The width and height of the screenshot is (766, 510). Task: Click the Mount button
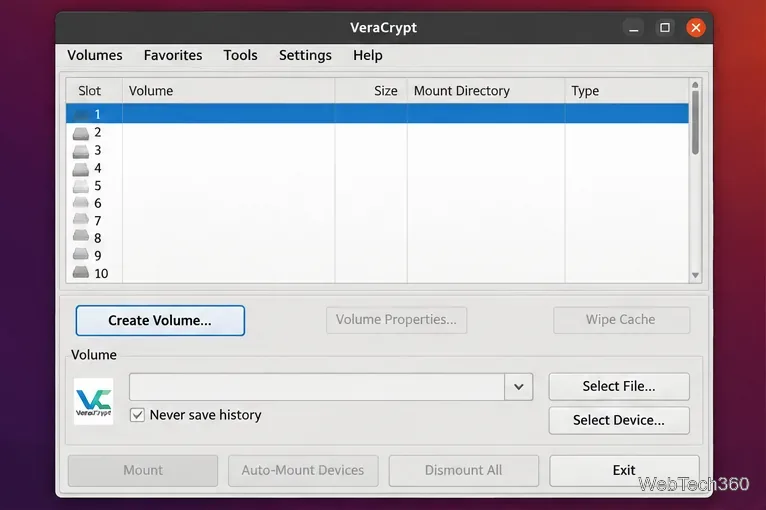(x=143, y=470)
